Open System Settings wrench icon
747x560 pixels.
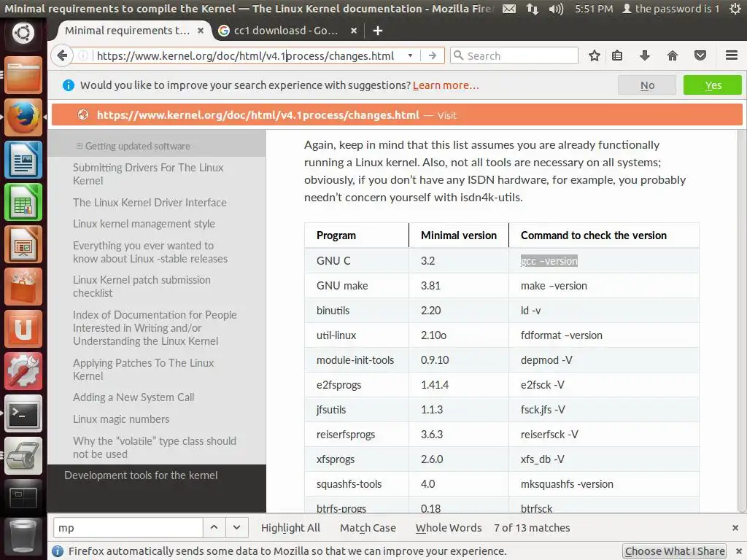(23, 371)
